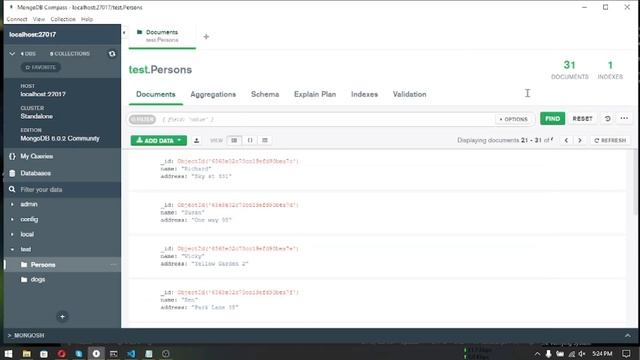Select the Documents sub-tab
Viewport: 640px width, 360px height.
[x=156, y=94]
